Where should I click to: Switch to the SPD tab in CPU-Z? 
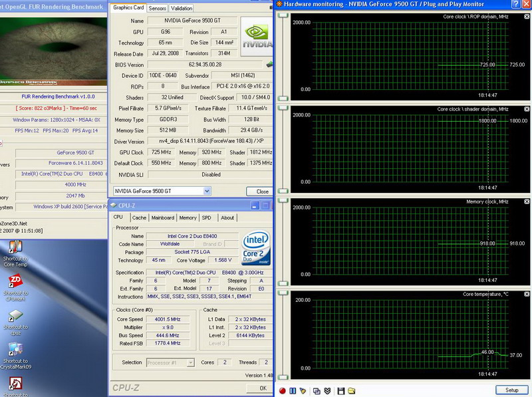click(x=206, y=218)
